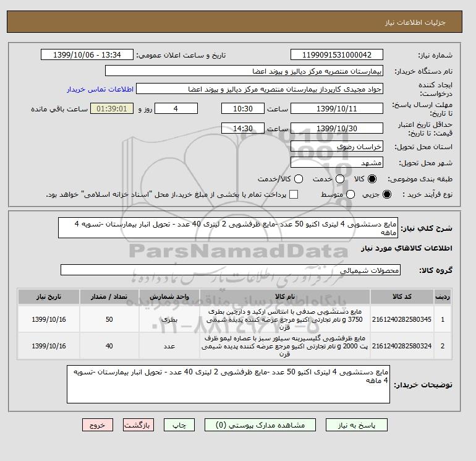Click the deadline time field 10:30
The height and width of the screenshot is (461, 476).
coord(243,108)
